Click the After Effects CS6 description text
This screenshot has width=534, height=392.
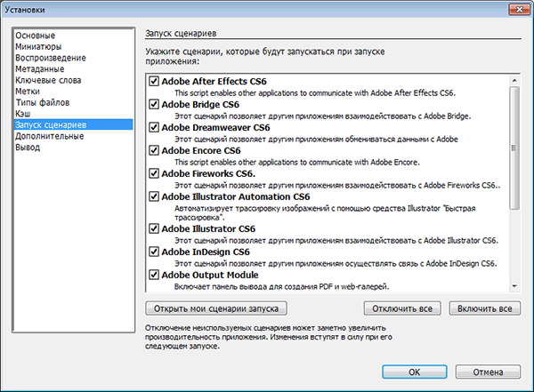[315, 93]
